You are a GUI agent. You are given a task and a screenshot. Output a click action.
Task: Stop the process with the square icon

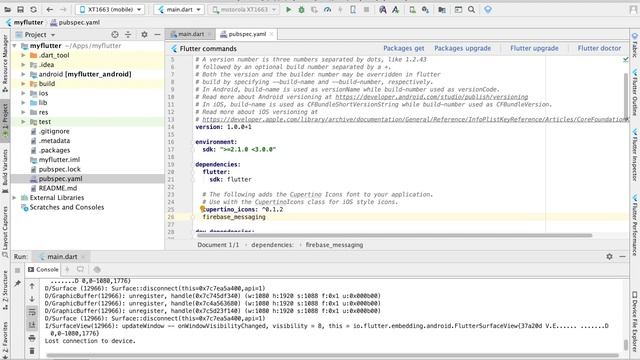(x=366, y=9)
